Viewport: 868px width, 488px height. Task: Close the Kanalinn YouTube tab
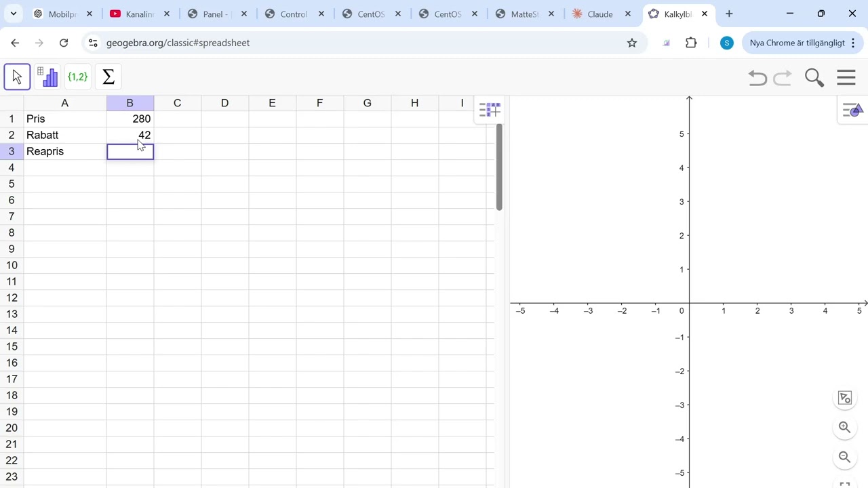tap(167, 14)
